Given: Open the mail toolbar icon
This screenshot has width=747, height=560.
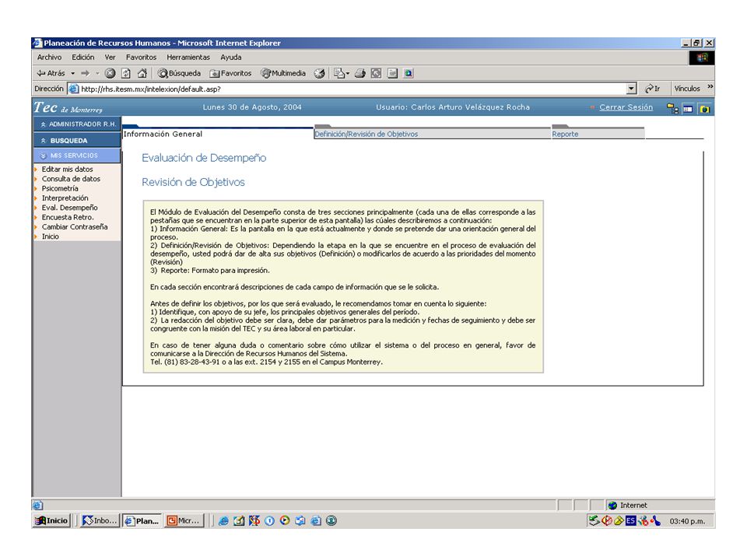Looking at the screenshot, I should (x=341, y=73).
